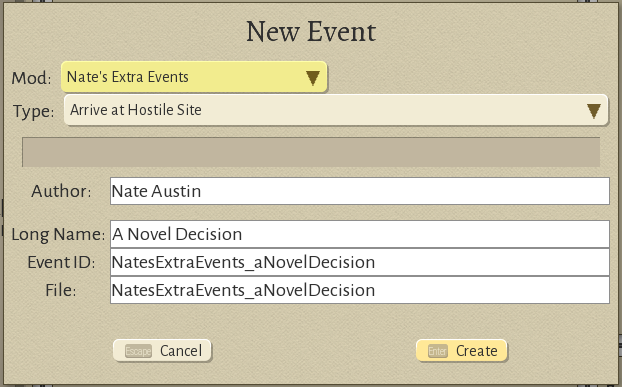Click the Escape key hint icon

coord(138,351)
